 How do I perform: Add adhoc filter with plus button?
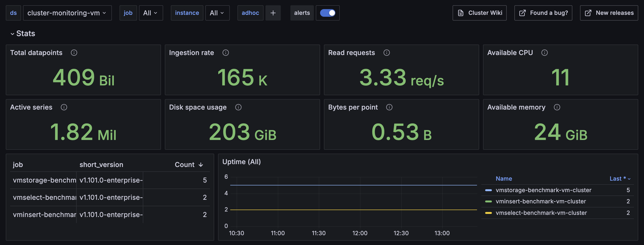[x=273, y=13]
